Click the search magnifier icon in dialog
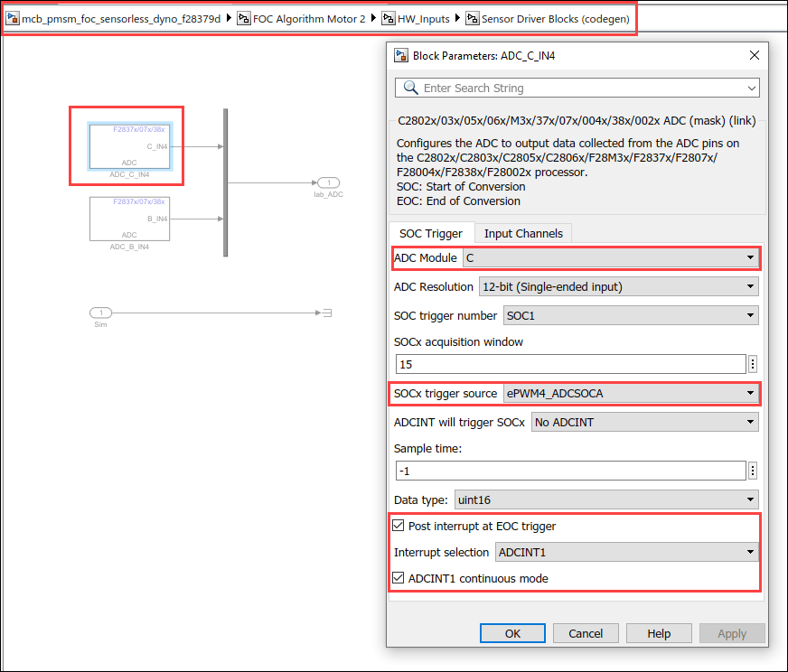This screenshot has height=672, width=788. point(410,88)
